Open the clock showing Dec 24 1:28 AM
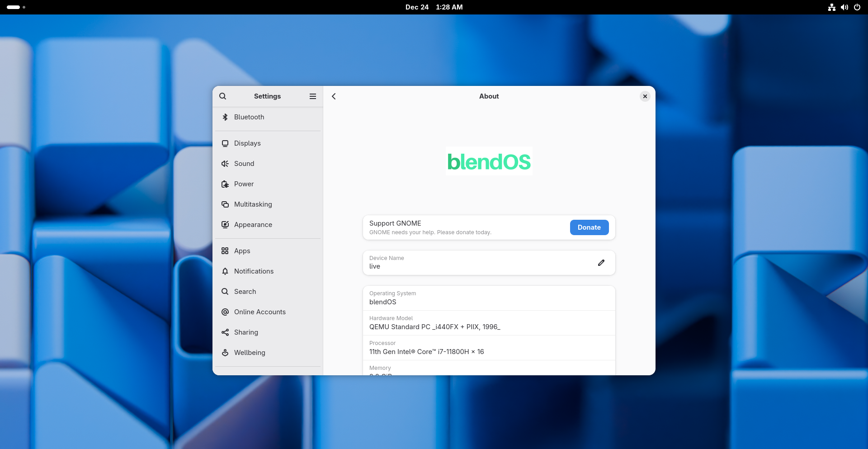This screenshot has height=449, width=868. [x=434, y=7]
